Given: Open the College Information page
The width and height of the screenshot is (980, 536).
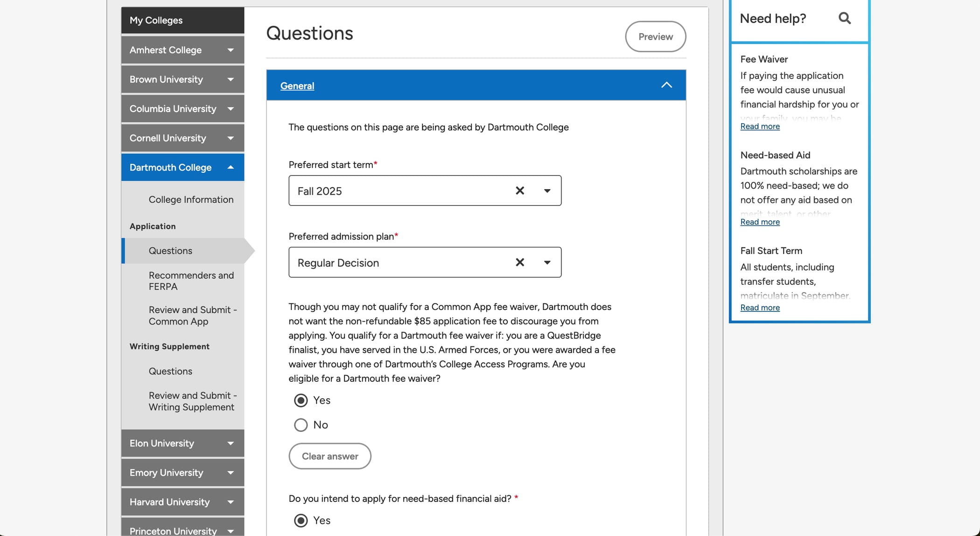Looking at the screenshot, I should pyautogui.click(x=191, y=199).
